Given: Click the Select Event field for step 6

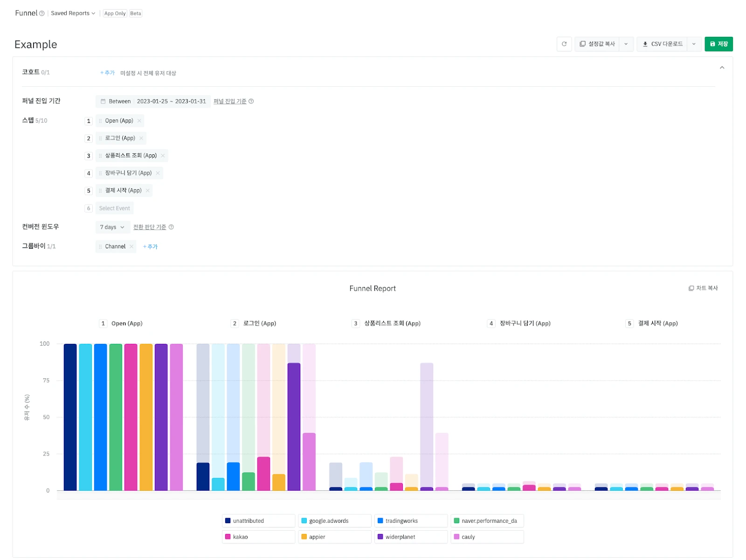Looking at the screenshot, I should click(x=114, y=208).
